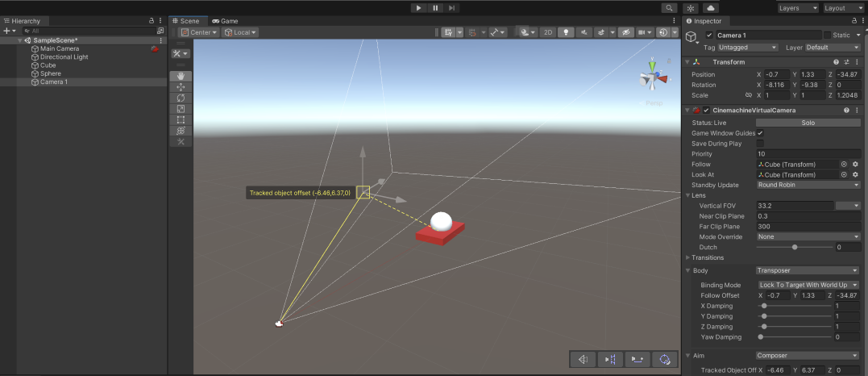Open the Layers menu
The height and width of the screenshot is (376, 868).
[x=797, y=8]
